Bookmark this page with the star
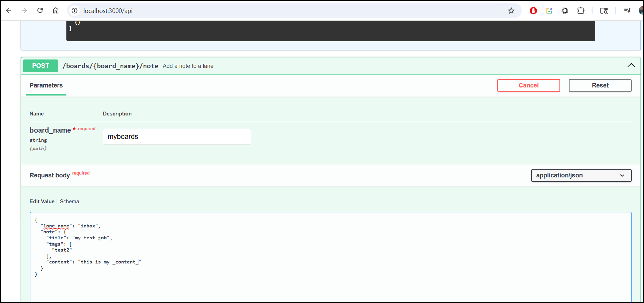 click(x=511, y=11)
